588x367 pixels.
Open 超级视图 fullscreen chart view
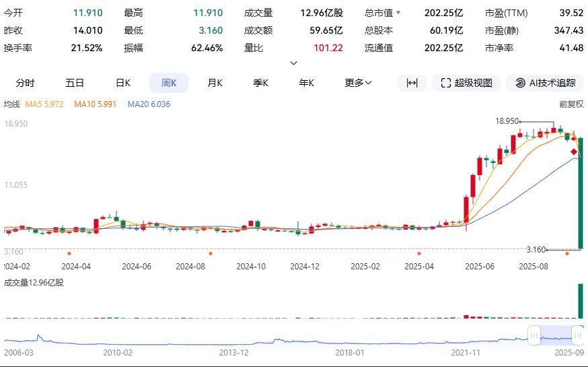point(466,83)
